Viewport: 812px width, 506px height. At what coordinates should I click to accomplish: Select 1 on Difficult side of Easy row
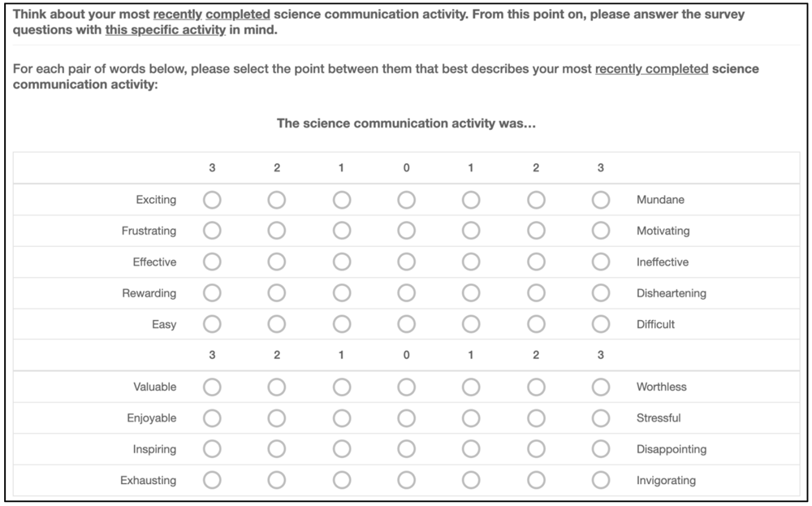(x=471, y=324)
